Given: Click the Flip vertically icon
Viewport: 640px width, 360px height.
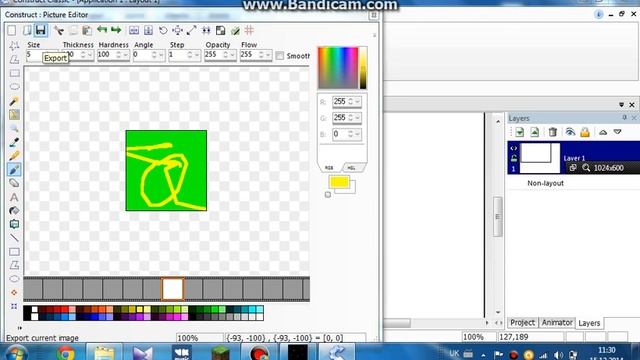Looking at the screenshot, I should point(149,30).
